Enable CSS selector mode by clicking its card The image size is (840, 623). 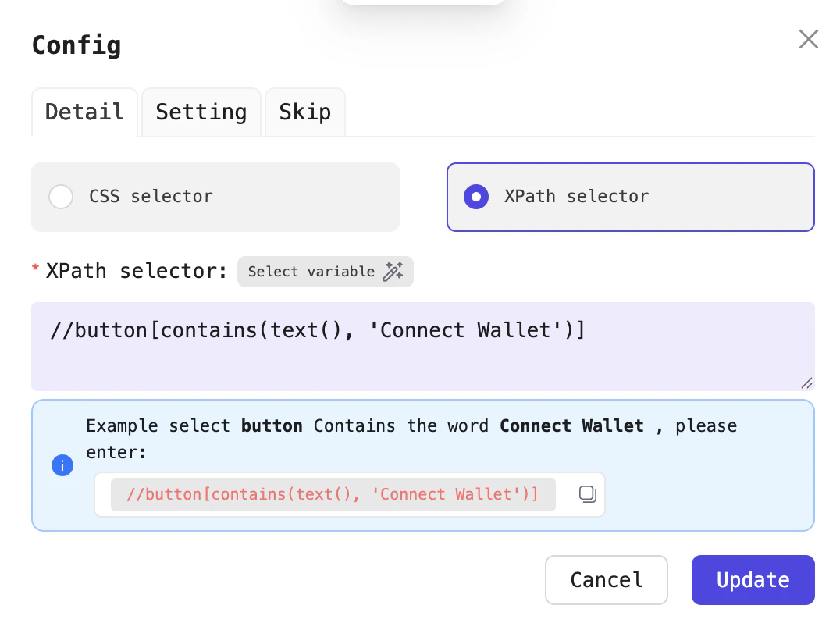click(x=215, y=197)
